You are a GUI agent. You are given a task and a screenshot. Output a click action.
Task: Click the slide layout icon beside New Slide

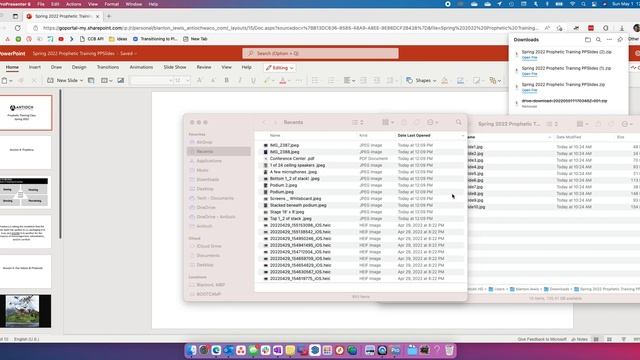[x=91, y=80]
